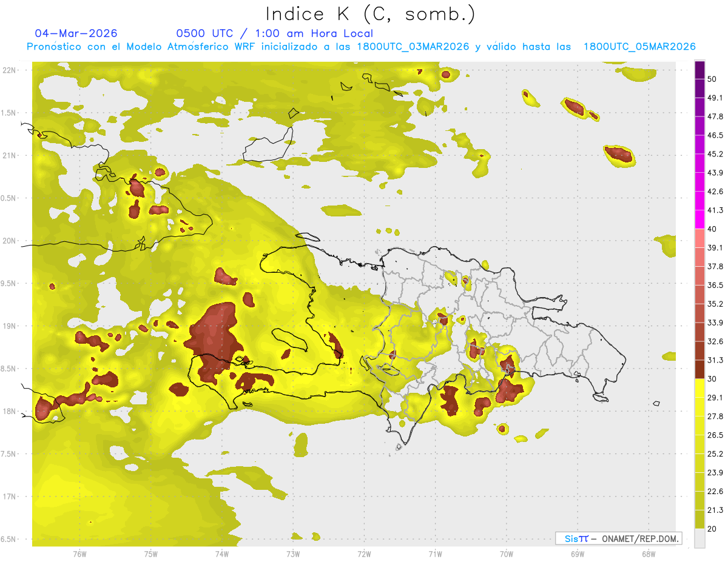Screen dimensions: 728x562
Task: Click the '19N' latitude label
Action: [x=9, y=326]
